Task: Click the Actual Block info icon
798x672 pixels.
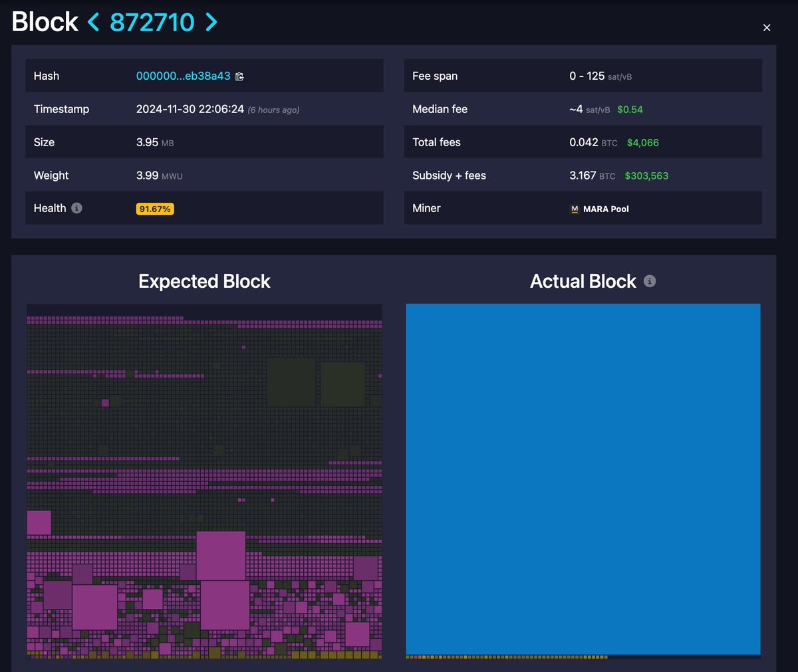Action: (650, 280)
